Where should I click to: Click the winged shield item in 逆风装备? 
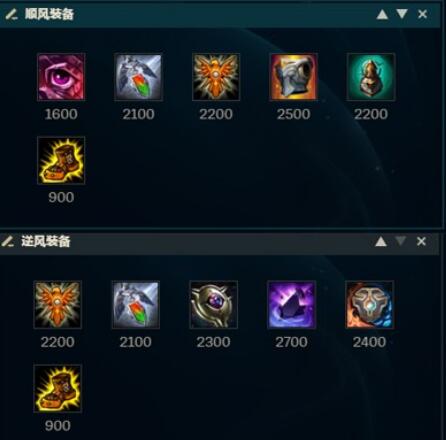click(x=136, y=305)
